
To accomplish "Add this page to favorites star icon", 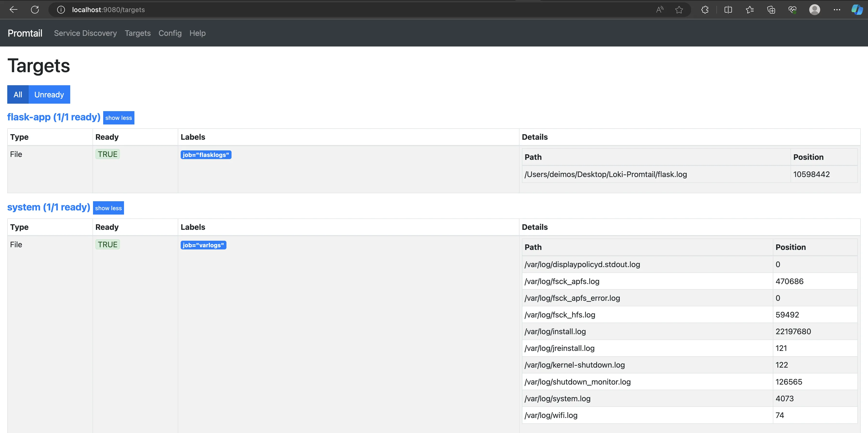I will [x=679, y=10].
